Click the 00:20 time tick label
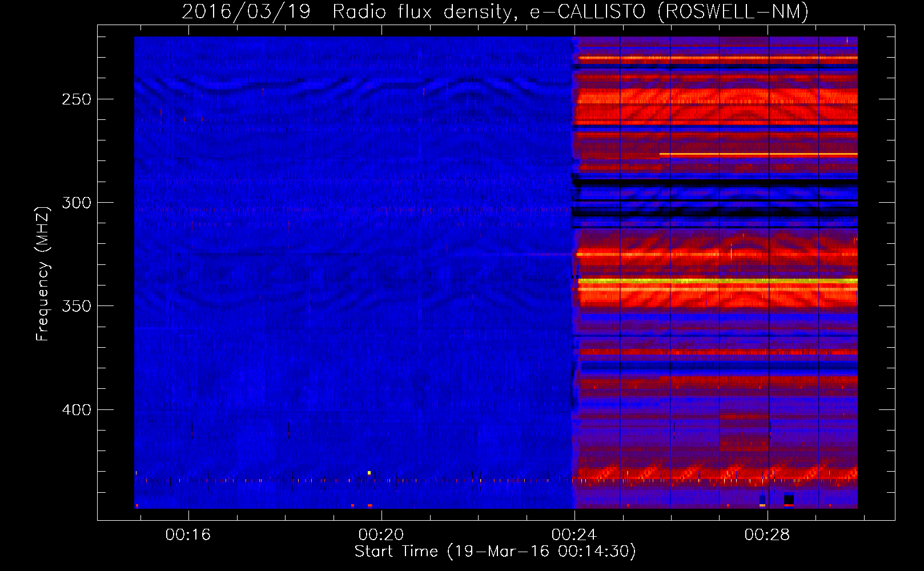This screenshot has width=924, height=571. 381,534
